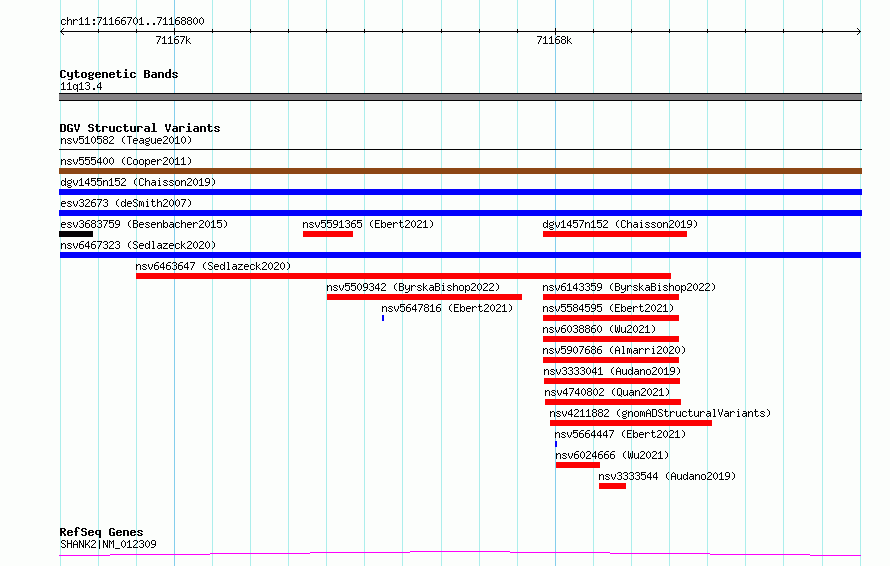Select the red nsv5584595 variant bar
The image size is (890, 566).
click(611, 318)
